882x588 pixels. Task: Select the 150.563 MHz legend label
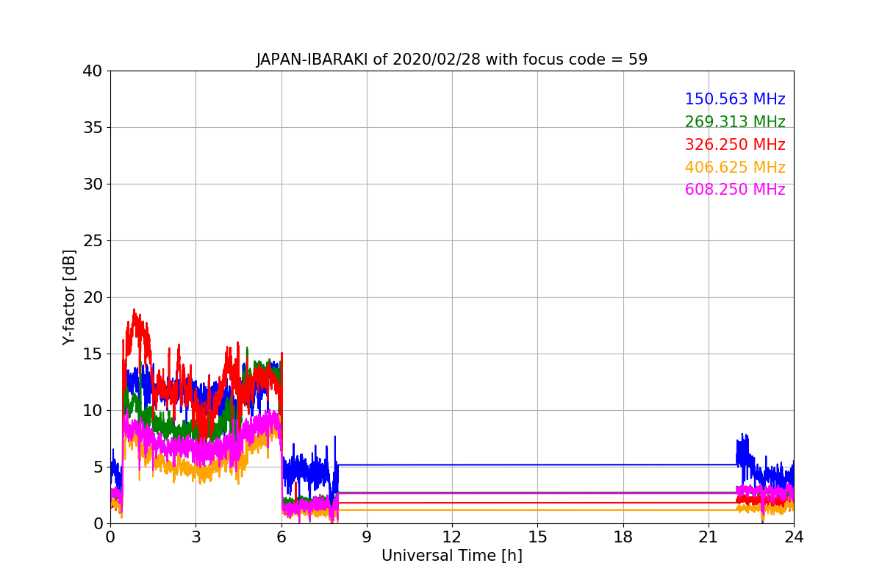pyautogui.click(x=735, y=99)
